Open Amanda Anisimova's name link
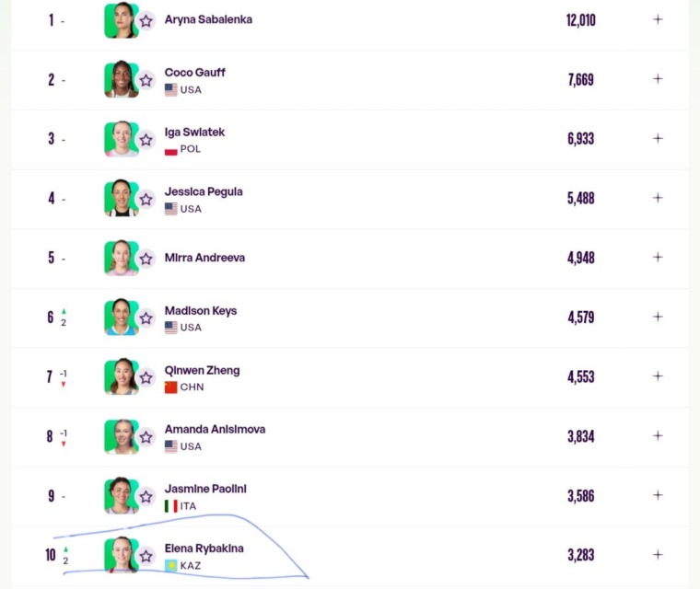 click(215, 429)
